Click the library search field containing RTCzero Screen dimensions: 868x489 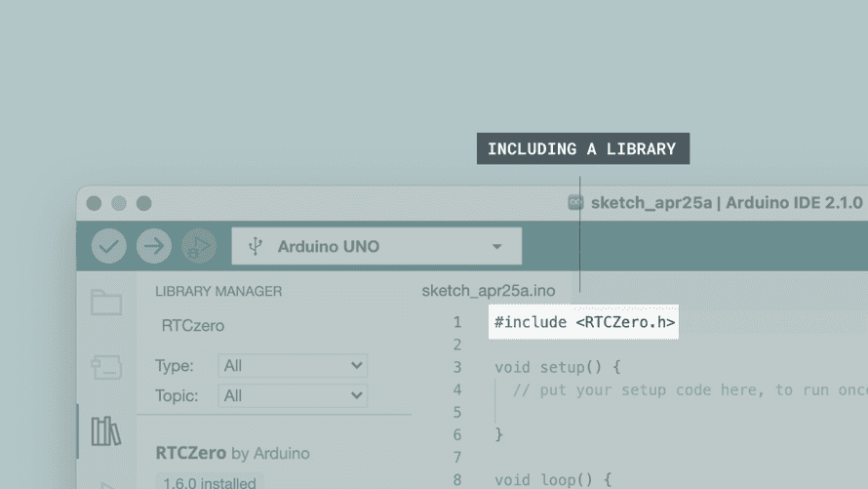click(x=273, y=326)
